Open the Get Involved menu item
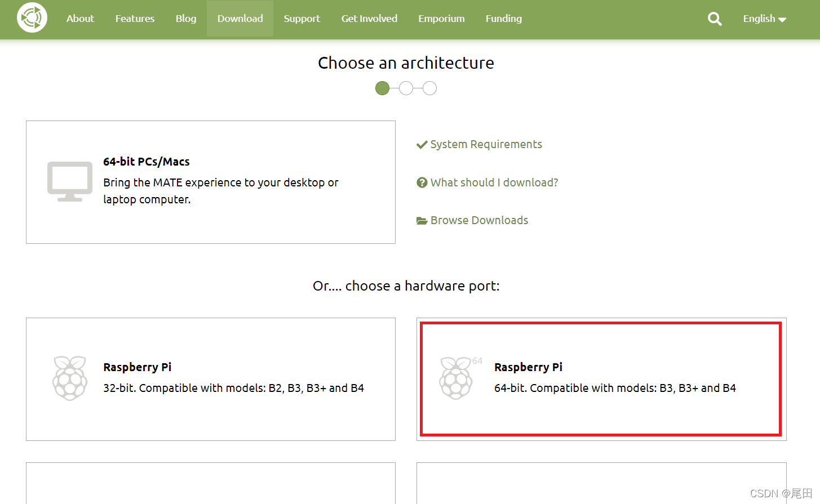 click(x=369, y=19)
